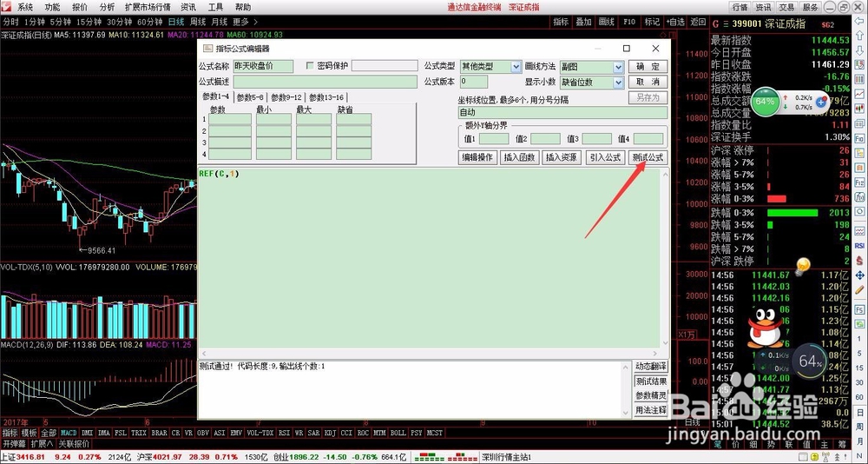Click the 用法注释 button
Viewport: 868px width, 464px height.
[651, 410]
